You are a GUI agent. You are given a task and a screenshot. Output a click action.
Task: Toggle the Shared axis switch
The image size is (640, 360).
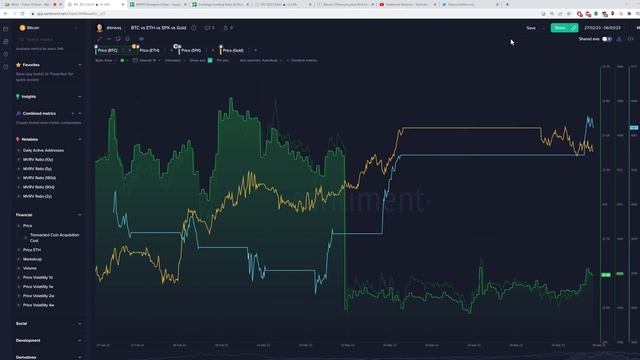(607, 39)
